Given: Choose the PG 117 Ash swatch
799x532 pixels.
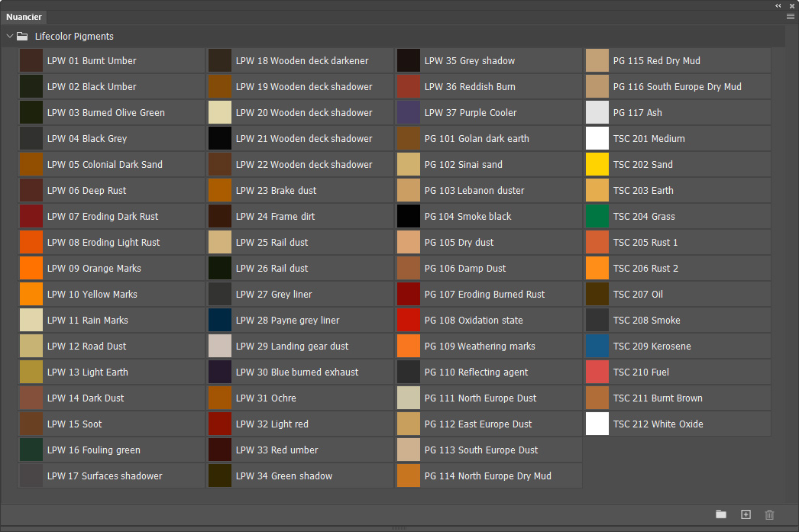Looking at the screenshot, I should point(597,112).
